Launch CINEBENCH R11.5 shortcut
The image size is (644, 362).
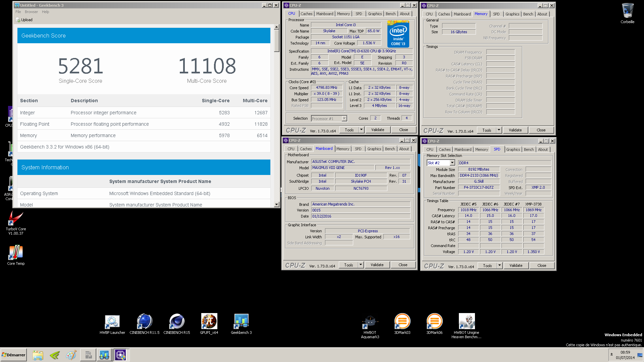[x=145, y=324]
